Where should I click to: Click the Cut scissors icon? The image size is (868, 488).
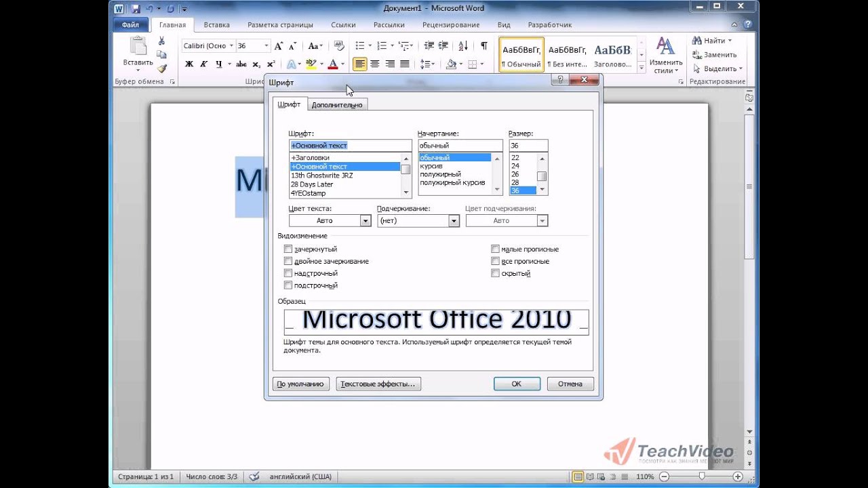click(161, 41)
